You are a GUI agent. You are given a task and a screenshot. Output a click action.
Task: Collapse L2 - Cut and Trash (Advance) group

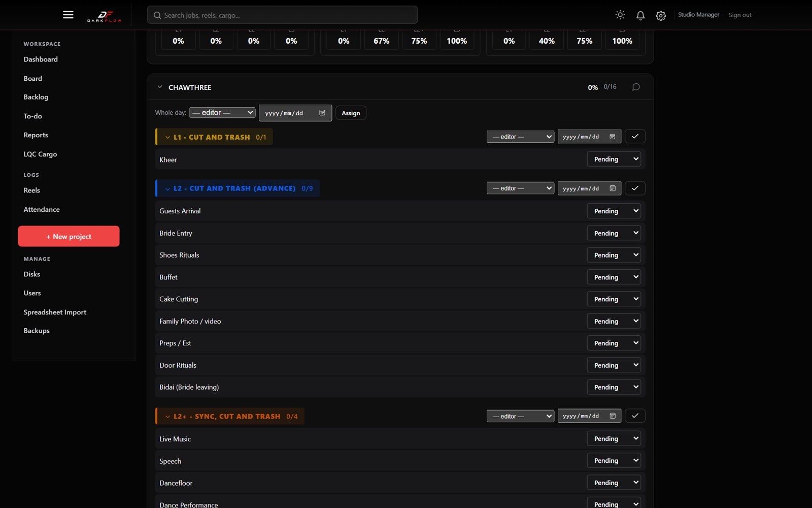pos(167,189)
